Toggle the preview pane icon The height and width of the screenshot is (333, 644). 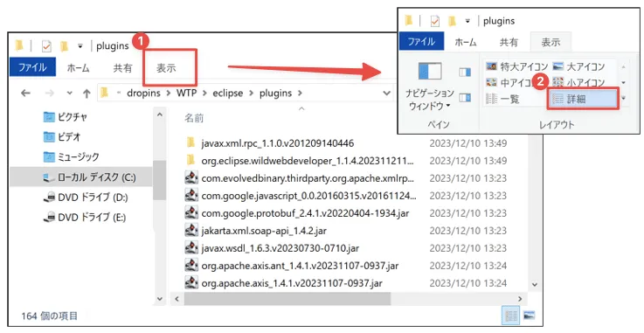(x=465, y=73)
